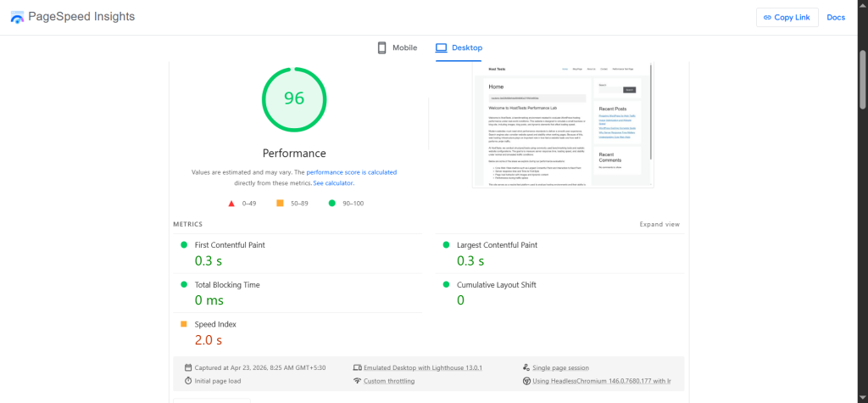The height and width of the screenshot is (403, 868).
Task: Click the Custom throttling link
Action: (389, 382)
